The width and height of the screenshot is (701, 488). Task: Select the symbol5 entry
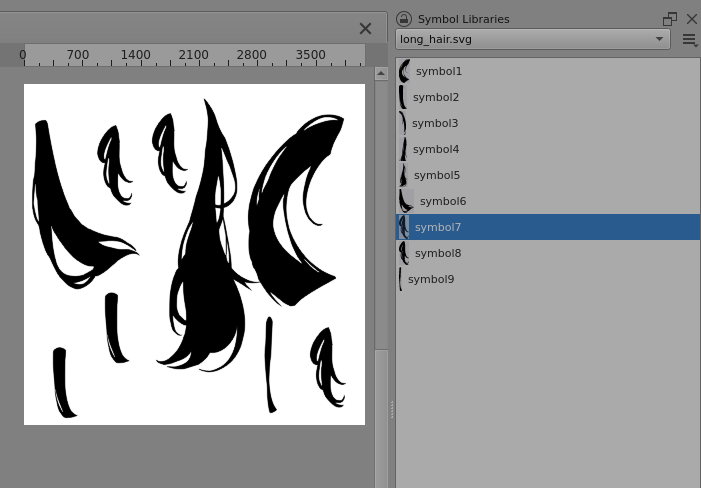coord(436,175)
